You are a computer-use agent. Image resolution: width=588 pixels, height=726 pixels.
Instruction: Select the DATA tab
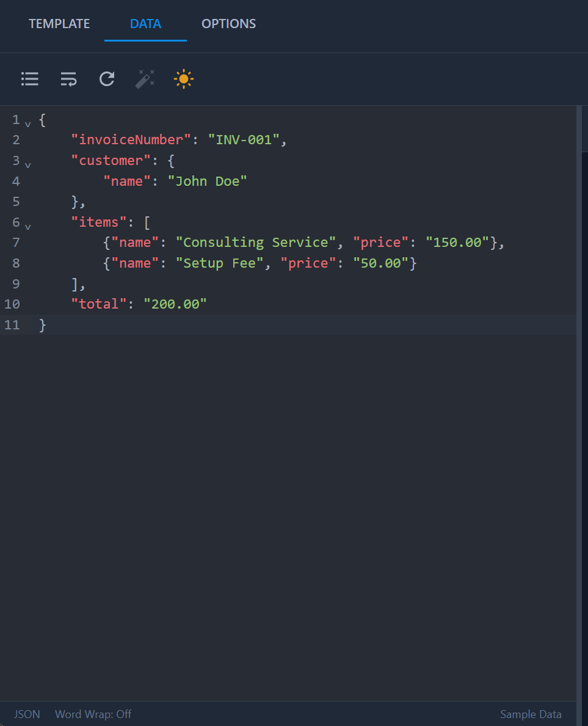145,23
